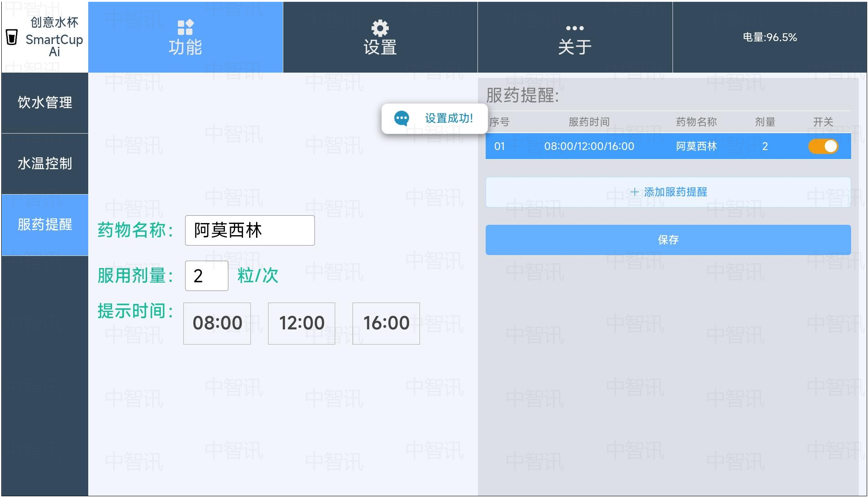Open the 设置 tab
This screenshot has width=868, height=498.
click(x=380, y=37)
